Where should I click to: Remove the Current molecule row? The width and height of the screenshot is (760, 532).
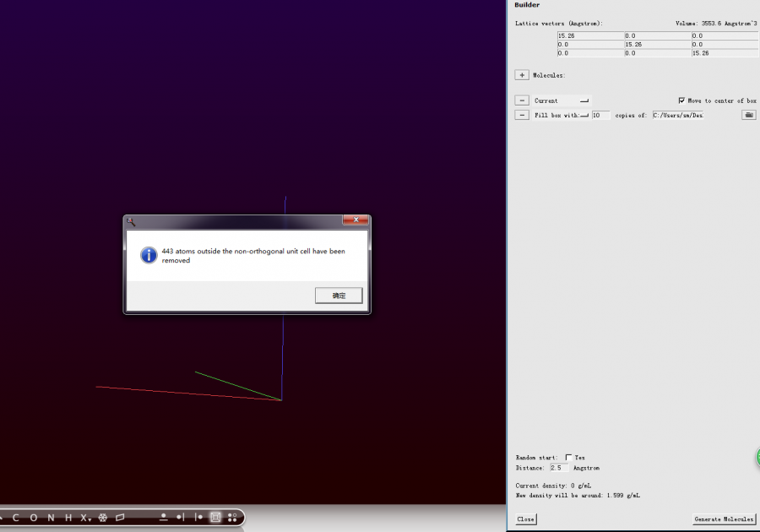coord(522,100)
